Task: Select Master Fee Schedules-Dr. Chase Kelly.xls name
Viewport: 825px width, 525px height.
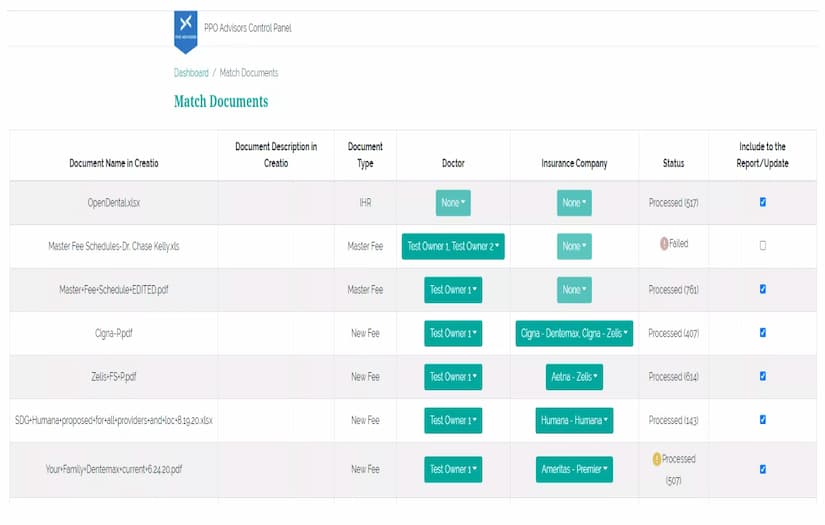Action: 114,246
